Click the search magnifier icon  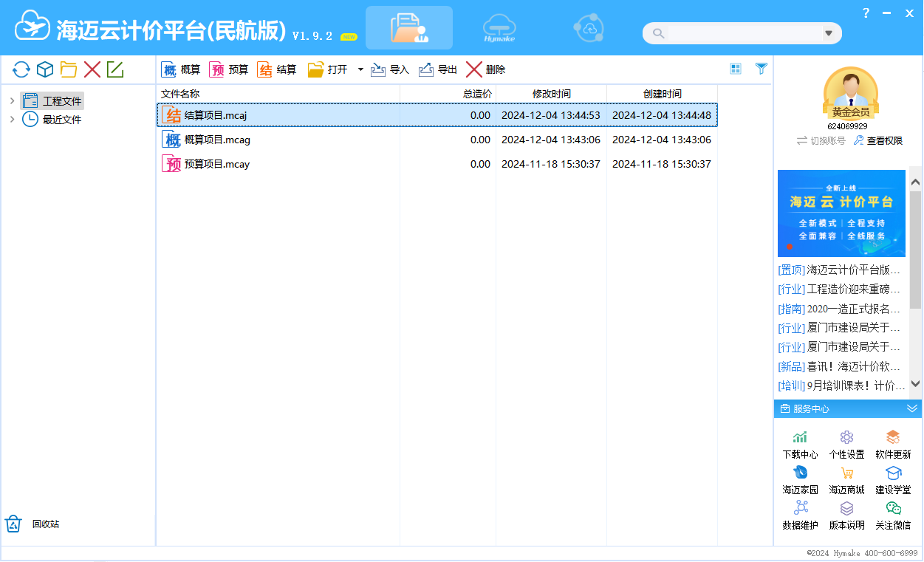click(x=658, y=33)
